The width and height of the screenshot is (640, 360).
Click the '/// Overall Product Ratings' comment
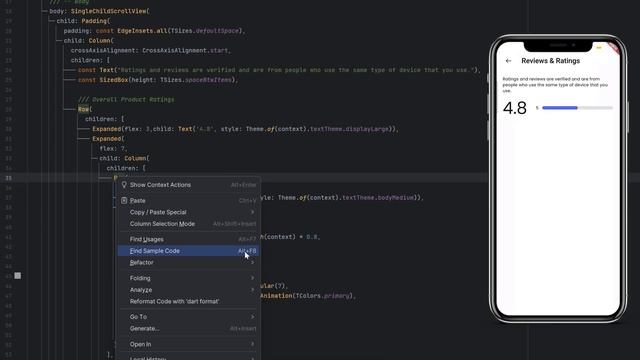[126, 100]
